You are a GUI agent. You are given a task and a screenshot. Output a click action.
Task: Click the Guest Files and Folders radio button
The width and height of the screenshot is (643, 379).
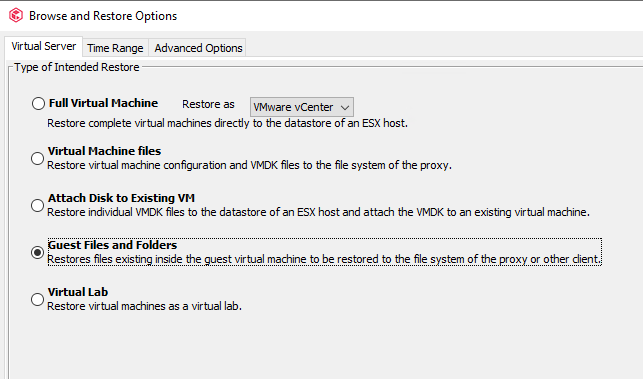(37, 252)
